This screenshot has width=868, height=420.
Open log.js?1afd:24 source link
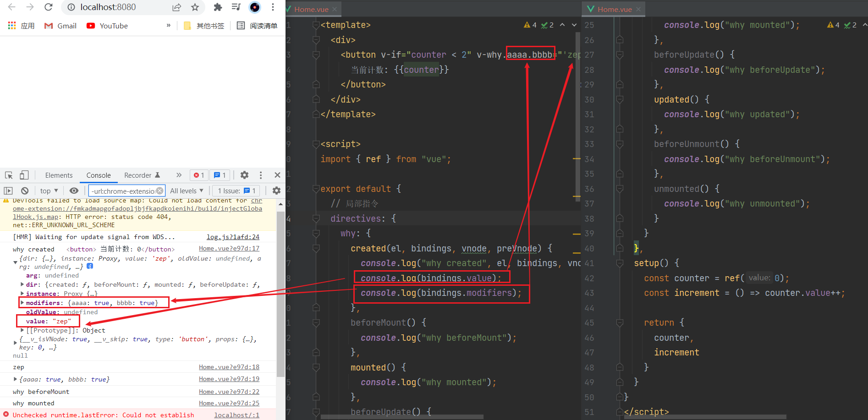tap(233, 237)
